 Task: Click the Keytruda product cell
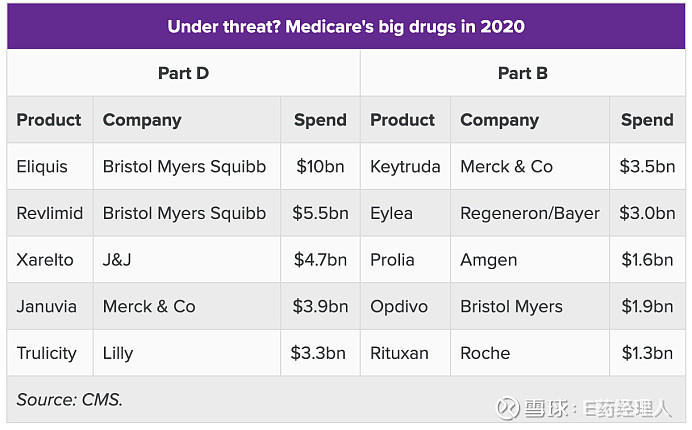pos(405,167)
